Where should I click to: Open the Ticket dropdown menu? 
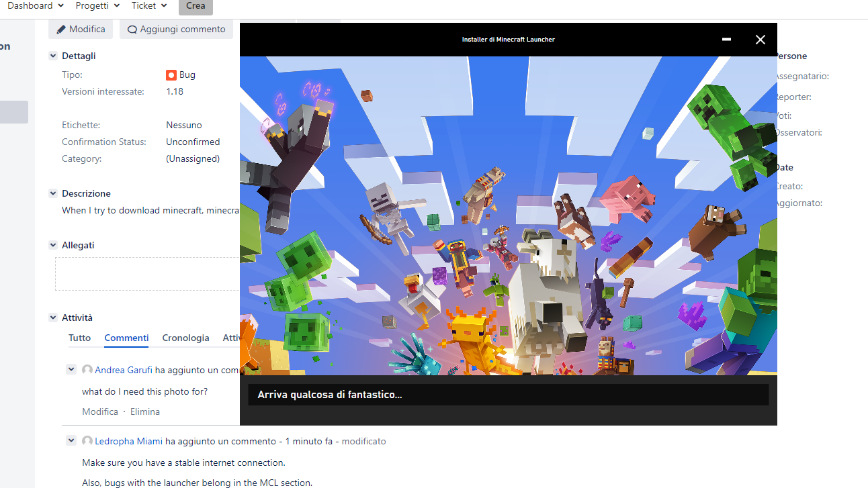[x=149, y=6]
